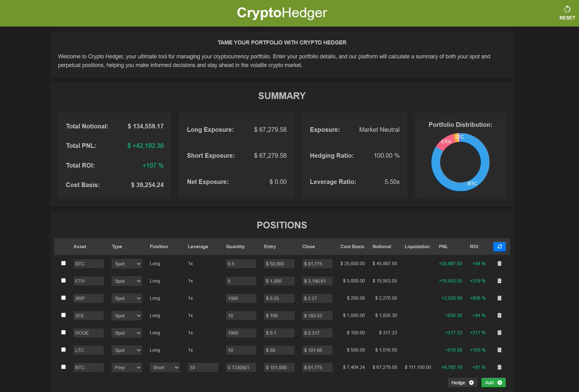
Task: Click the green Add button
Action: (x=493, y=382)
